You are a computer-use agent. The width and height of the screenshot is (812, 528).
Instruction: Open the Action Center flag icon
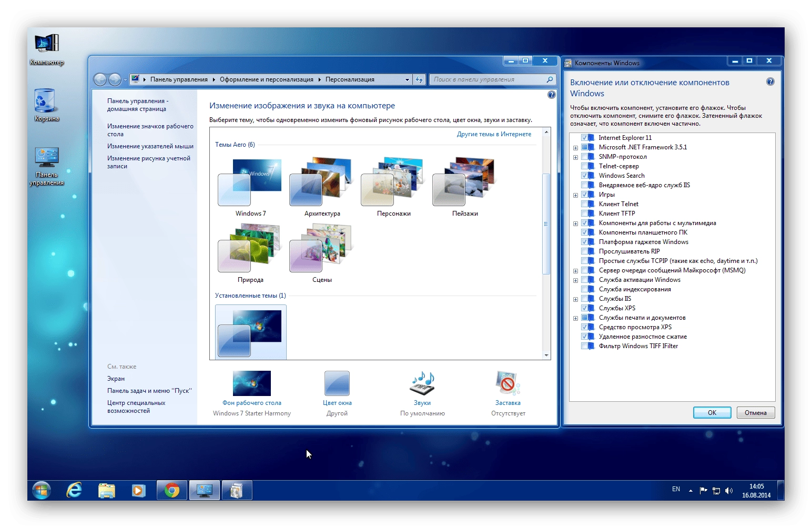pos(703,491)
